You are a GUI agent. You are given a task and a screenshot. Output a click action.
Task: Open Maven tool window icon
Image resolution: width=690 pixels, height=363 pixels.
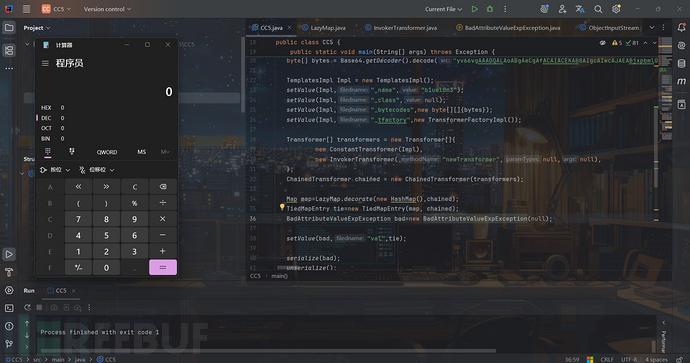click(x=681, y=81)
